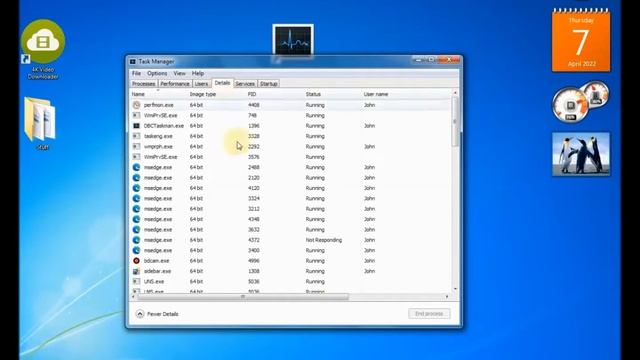Click the Edge icon for PID 3212
Screen dimensions: 640x360
tap(136, 209)
